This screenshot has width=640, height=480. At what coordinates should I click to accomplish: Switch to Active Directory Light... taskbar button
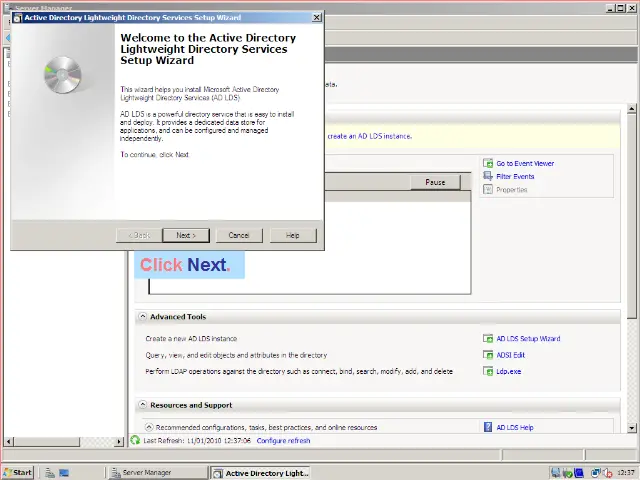click(261, 473)
